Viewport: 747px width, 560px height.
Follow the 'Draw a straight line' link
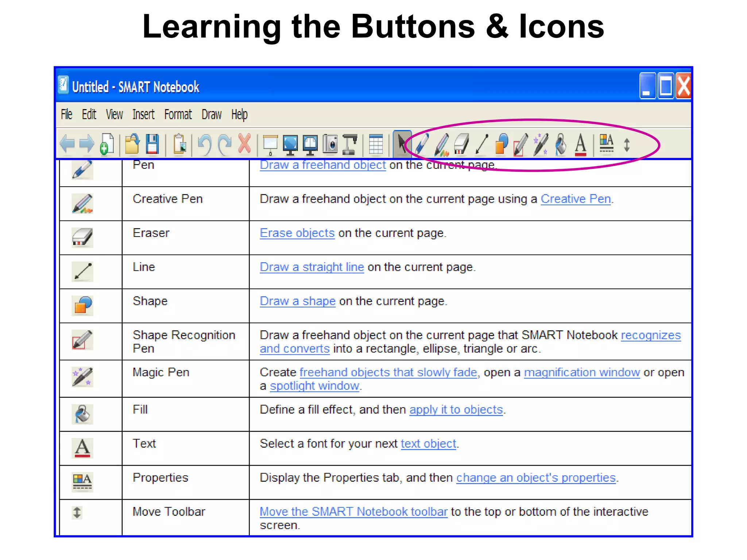[x=312, y=267]
